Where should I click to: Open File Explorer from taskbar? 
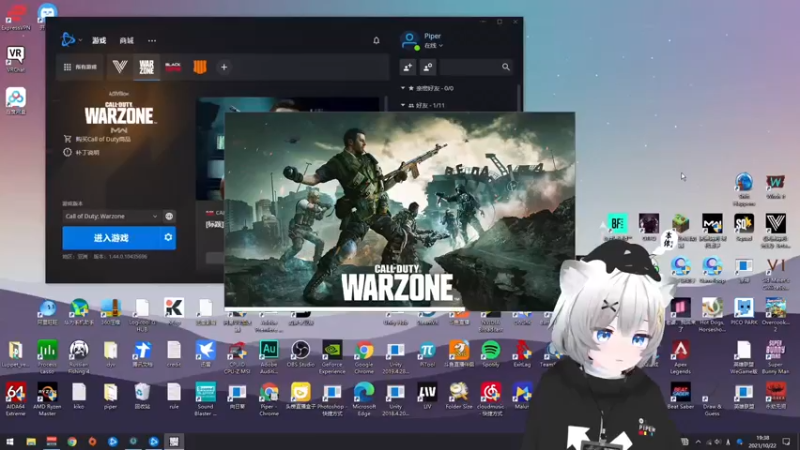31,442
